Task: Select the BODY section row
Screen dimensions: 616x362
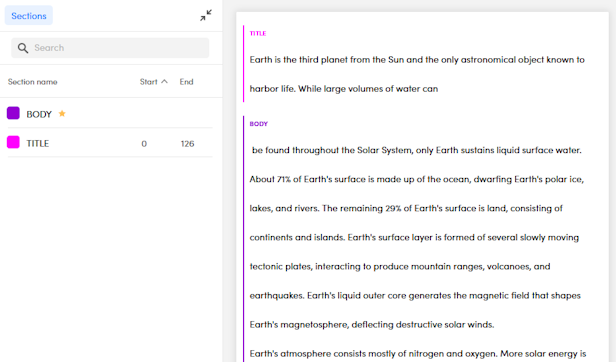Action: (x=110, y=114)
